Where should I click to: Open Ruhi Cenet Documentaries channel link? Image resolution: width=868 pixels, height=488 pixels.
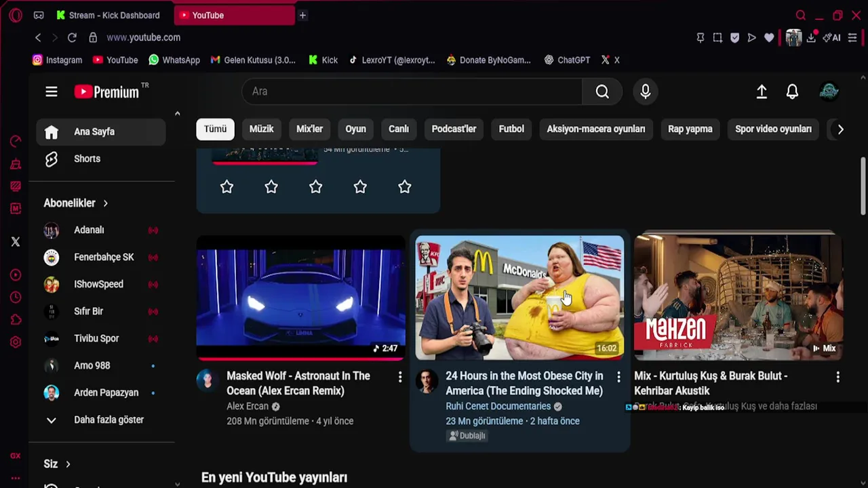click(498, 406)
